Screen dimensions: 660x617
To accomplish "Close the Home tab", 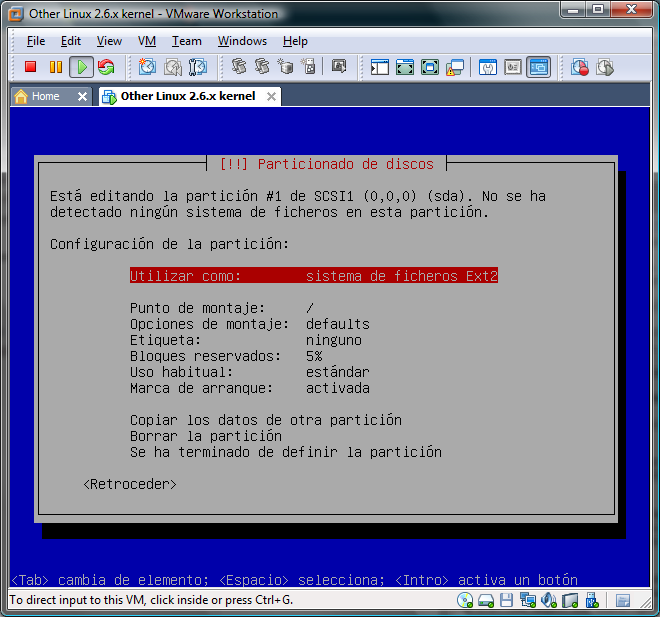I will (82, 97).
